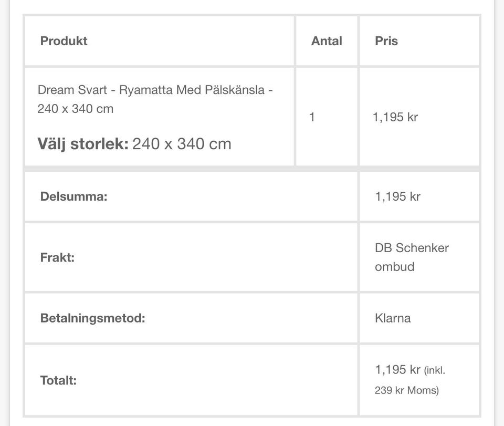Click the Klarna payment method
504x426 pixels.
pyautogui.click(x=393, y=318)
